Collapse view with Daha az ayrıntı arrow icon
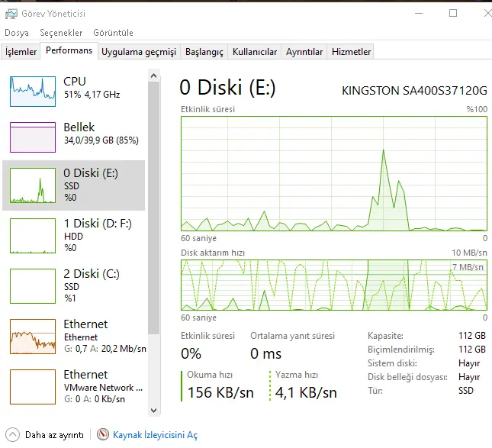Viewport: 492px width, 448px height. [12, 435]
